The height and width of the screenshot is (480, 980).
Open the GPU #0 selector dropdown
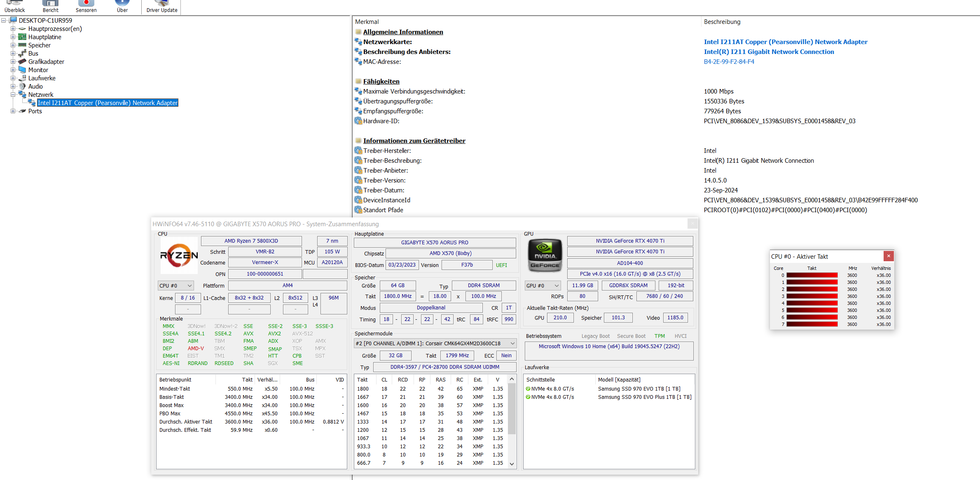543,286
